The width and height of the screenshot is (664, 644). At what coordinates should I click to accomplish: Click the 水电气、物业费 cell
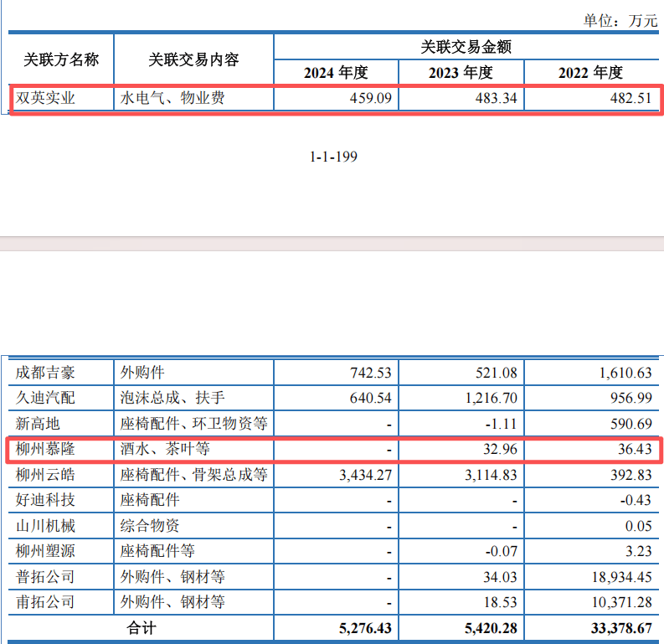172,98
